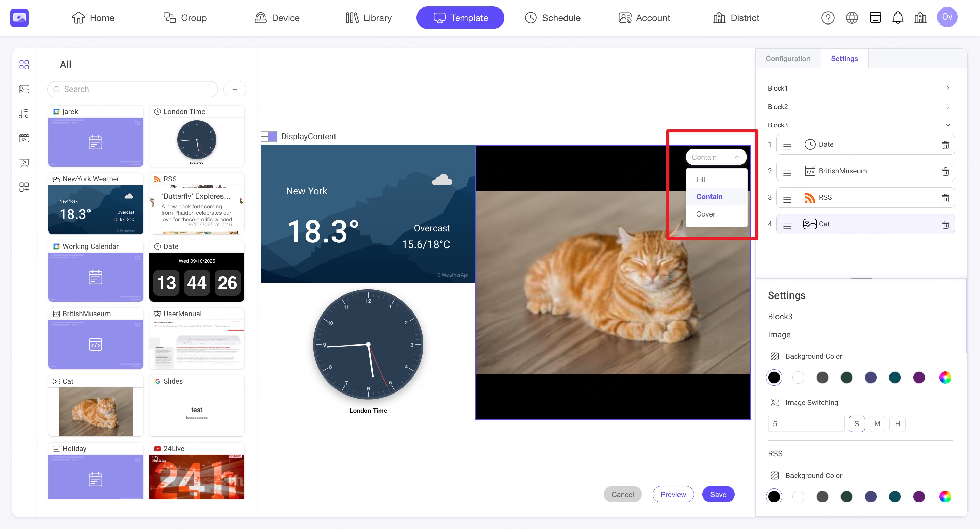Switch image switching unit to M
This screenshot has height=529, width=980.
pos(877,423)
